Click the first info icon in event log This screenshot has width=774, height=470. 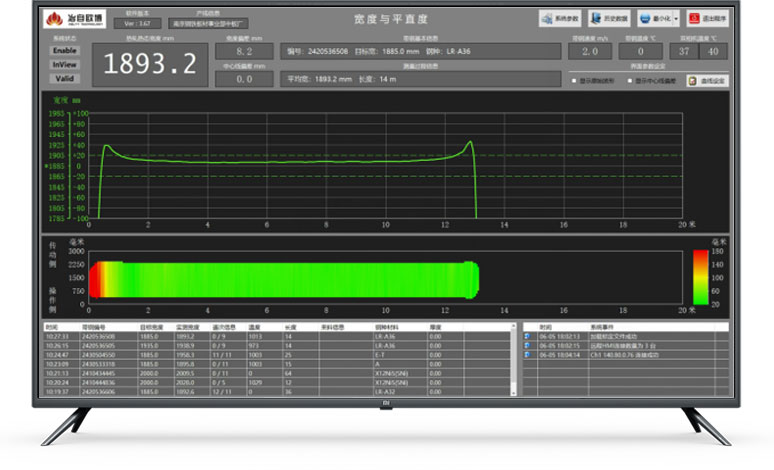[528, 337]
